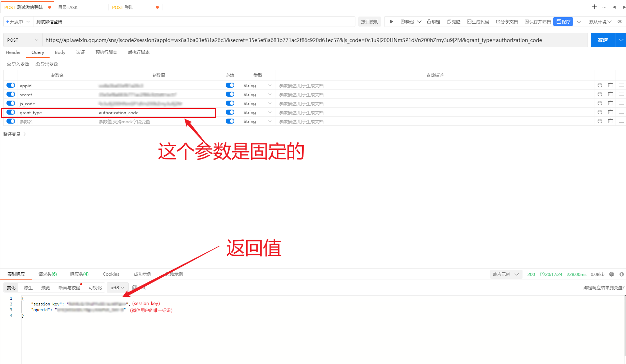Click the cube icon in js_code row
The width and height of the screenshot is (626, 364).
600,103
